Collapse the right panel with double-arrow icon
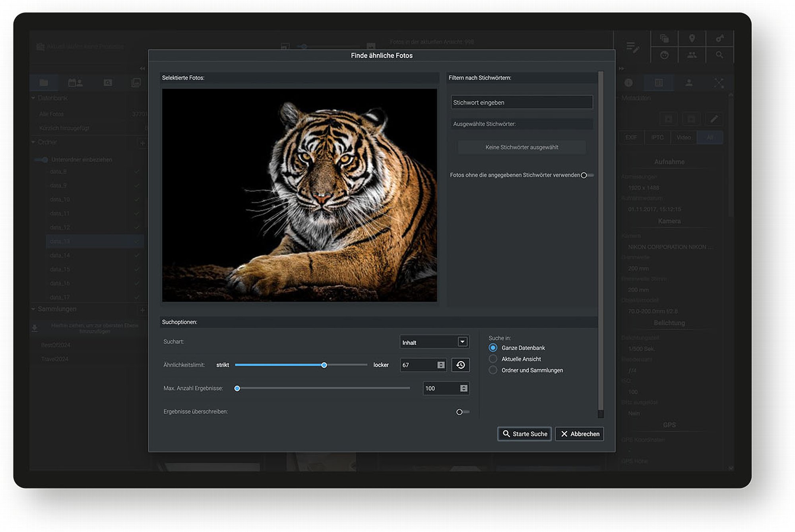 coord(621,69)
